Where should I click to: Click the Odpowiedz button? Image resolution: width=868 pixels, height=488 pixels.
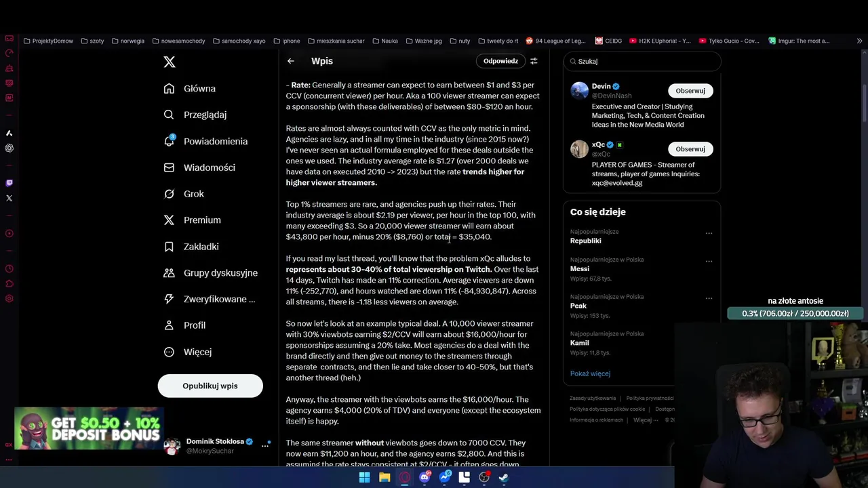point(500,61)
